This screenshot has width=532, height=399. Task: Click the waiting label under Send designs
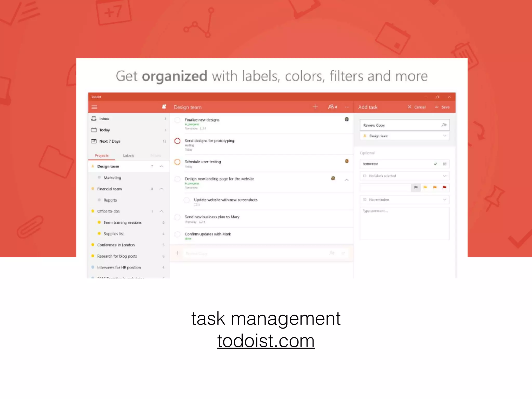(x=189, y=145)
